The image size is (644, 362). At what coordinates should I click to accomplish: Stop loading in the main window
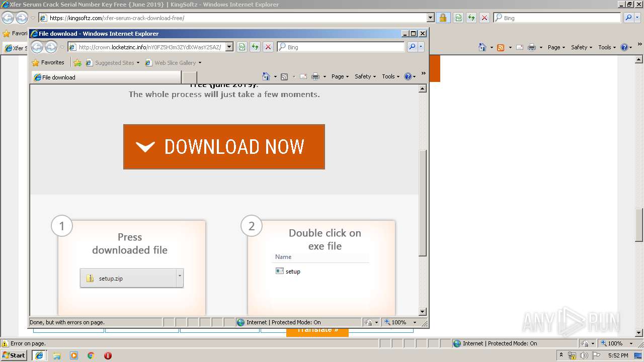coord(484,18)
